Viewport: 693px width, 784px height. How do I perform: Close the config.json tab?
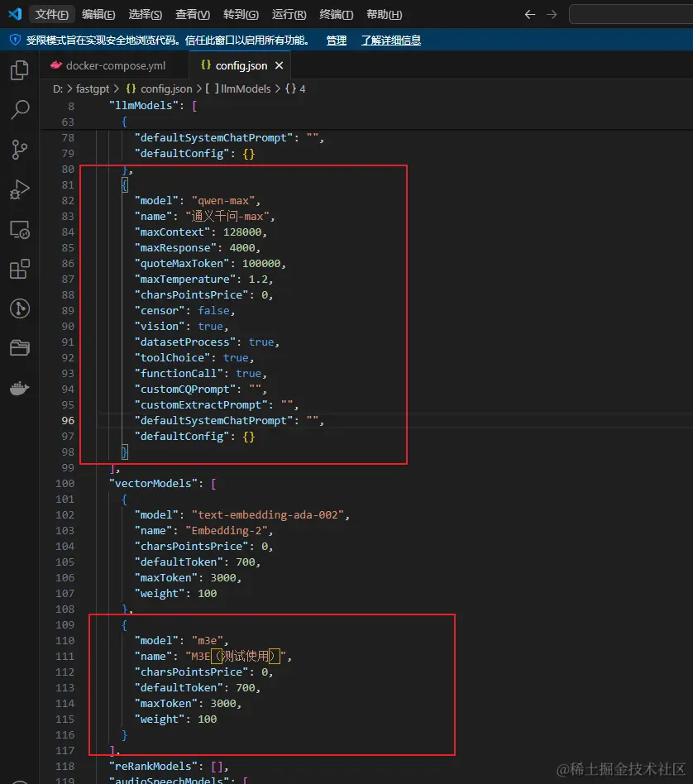(x=279, y=65)
